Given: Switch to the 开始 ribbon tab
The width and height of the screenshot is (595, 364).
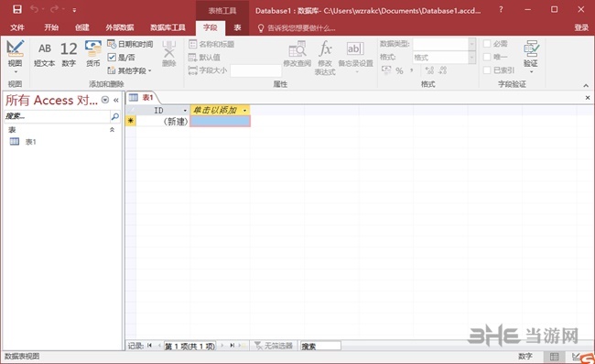Looking at the screenshot, I should pyautogui.click(x=51, y=27).
